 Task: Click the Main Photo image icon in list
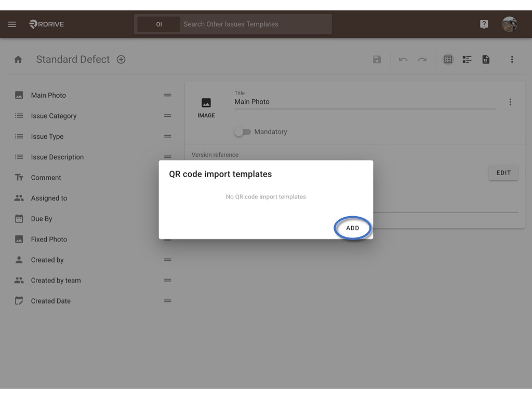(19, 96)
